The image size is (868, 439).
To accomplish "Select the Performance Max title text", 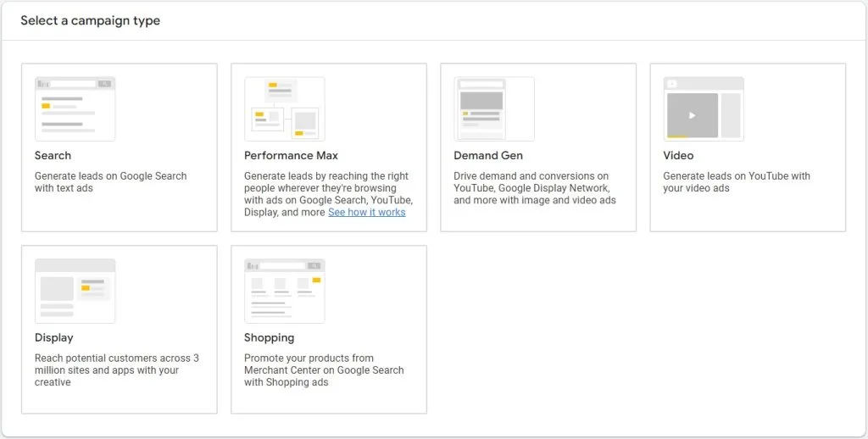I will click(x=292, y=156).
